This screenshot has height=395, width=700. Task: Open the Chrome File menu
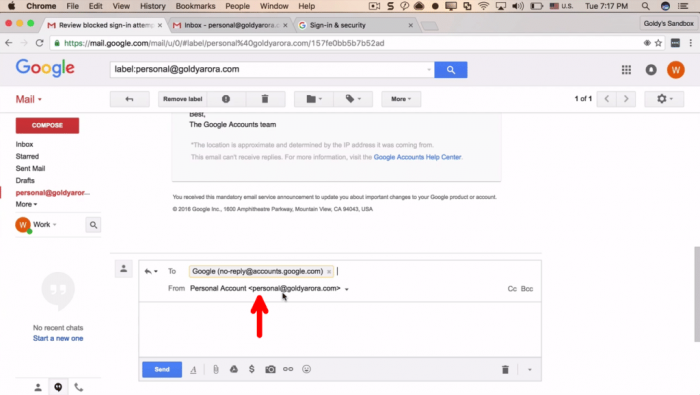pos(72,6)
